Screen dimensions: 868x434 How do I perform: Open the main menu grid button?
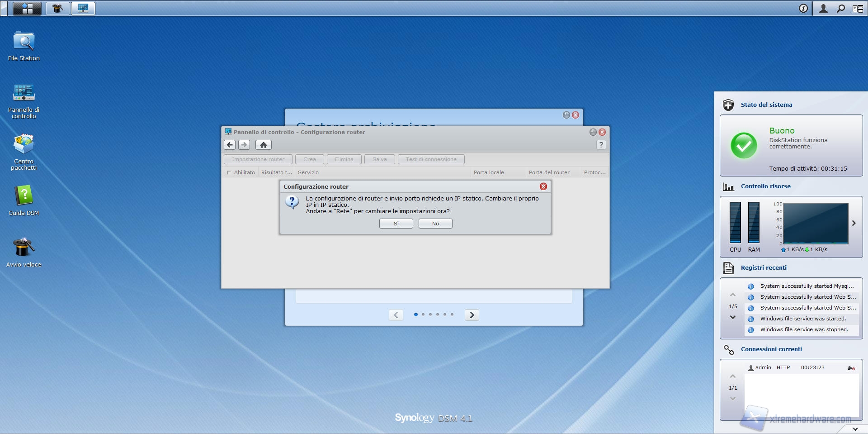pos(27,8)
